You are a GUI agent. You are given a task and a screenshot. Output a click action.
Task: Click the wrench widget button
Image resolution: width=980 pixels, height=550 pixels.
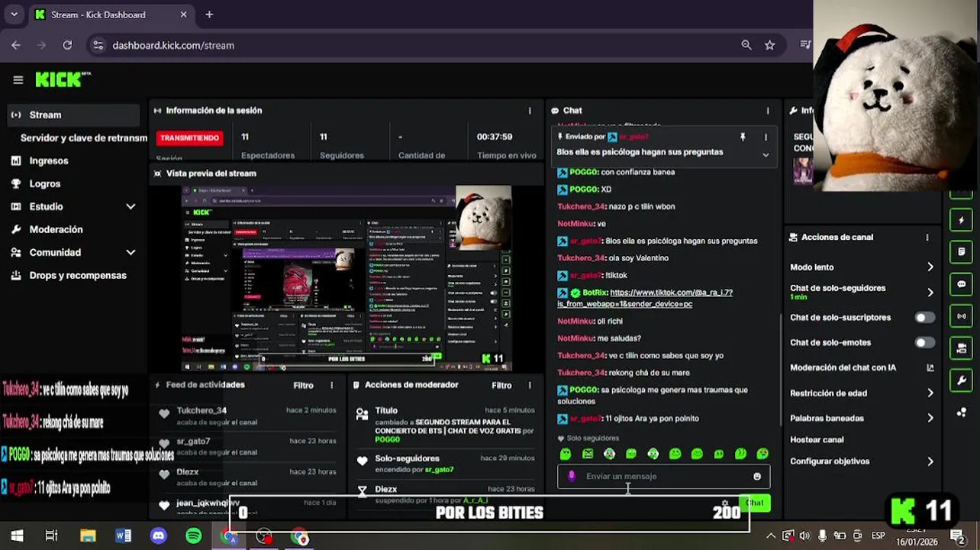[x=961, y=380]
